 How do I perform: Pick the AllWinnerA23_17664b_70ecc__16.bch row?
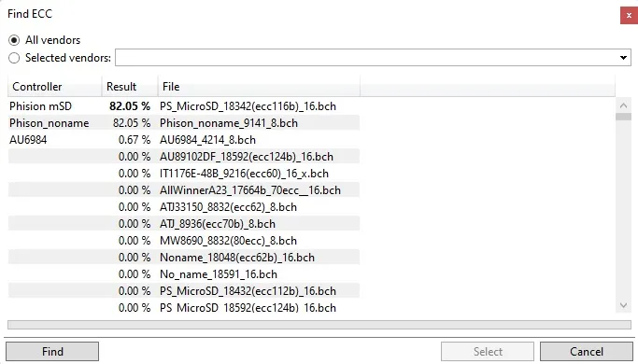[x=183, y=190]
